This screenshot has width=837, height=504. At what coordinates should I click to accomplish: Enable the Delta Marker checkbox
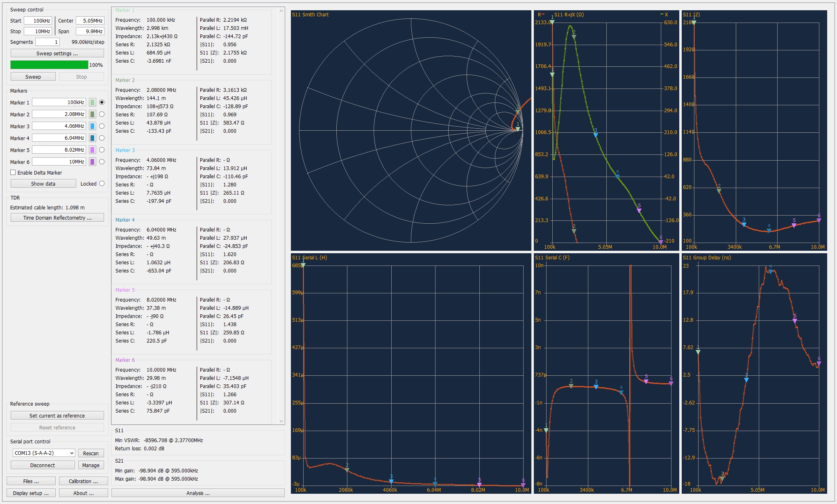coord(13,173)
